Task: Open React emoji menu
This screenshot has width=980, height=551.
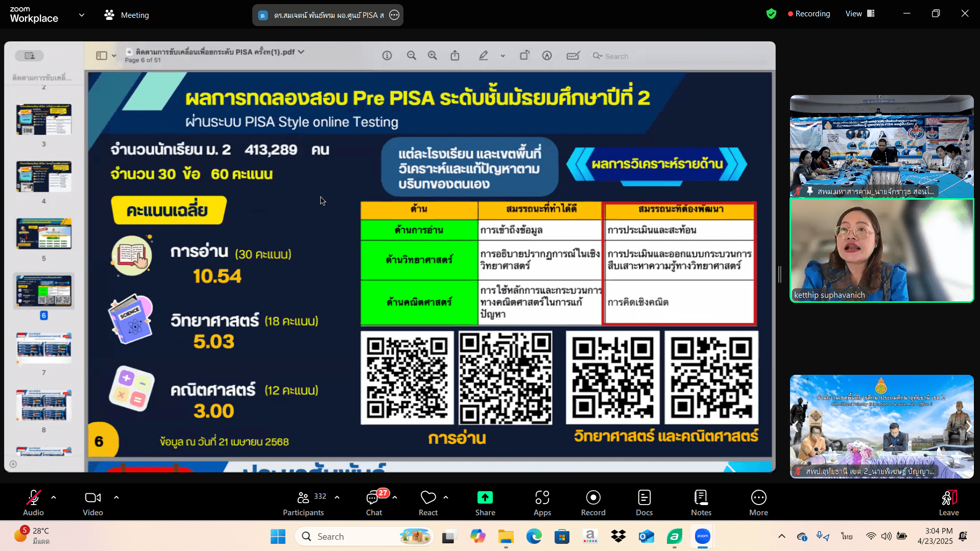Action: point(428,502)
